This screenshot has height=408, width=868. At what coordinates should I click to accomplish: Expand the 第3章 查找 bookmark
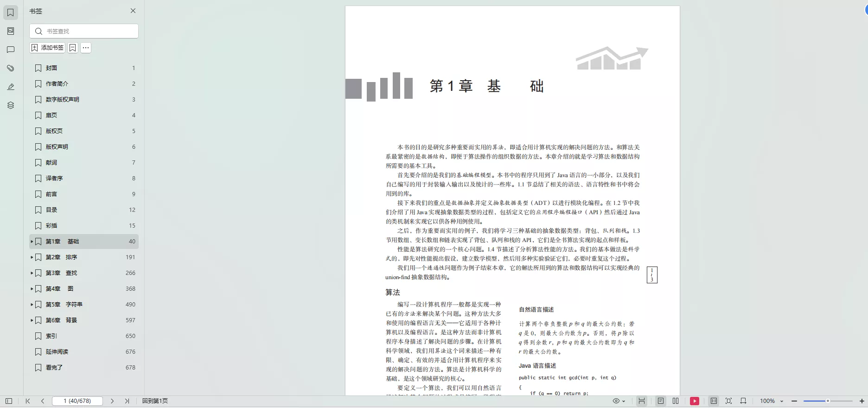[32, 273]
